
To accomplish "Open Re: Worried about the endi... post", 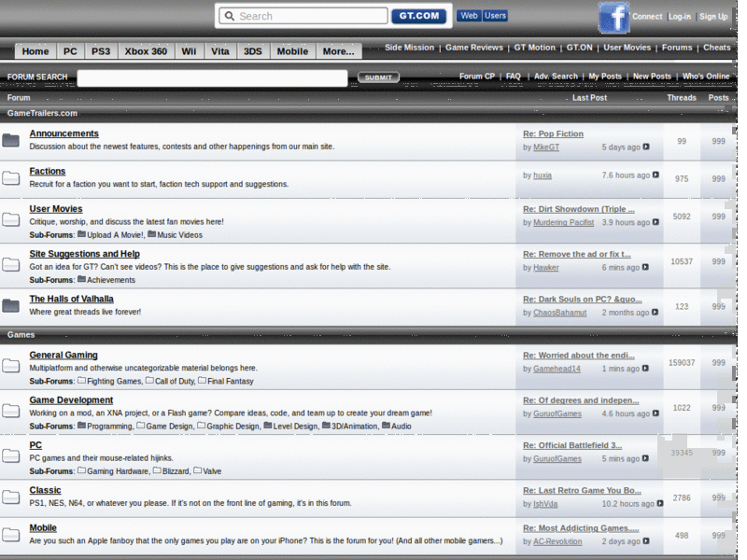I will 578,356.
